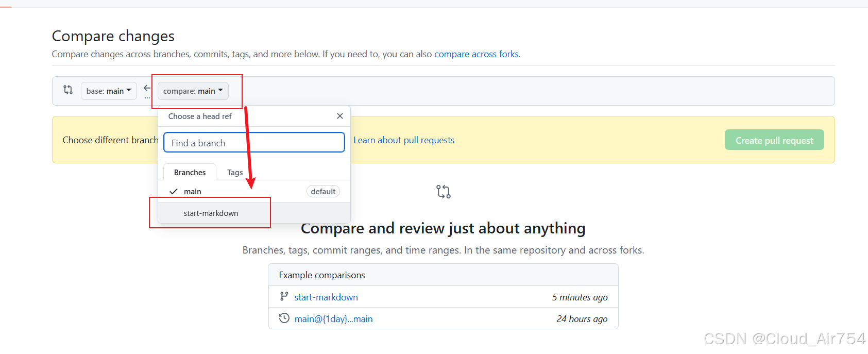Open the base: main dropdown
The height and width of the screenshot is (354, 868).
pos(109,91)
